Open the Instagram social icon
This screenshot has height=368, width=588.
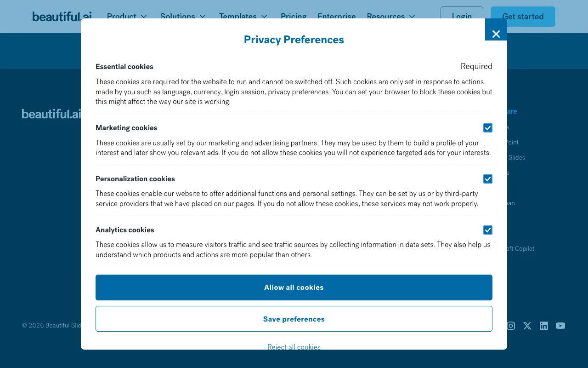click(x=511, y=326)
